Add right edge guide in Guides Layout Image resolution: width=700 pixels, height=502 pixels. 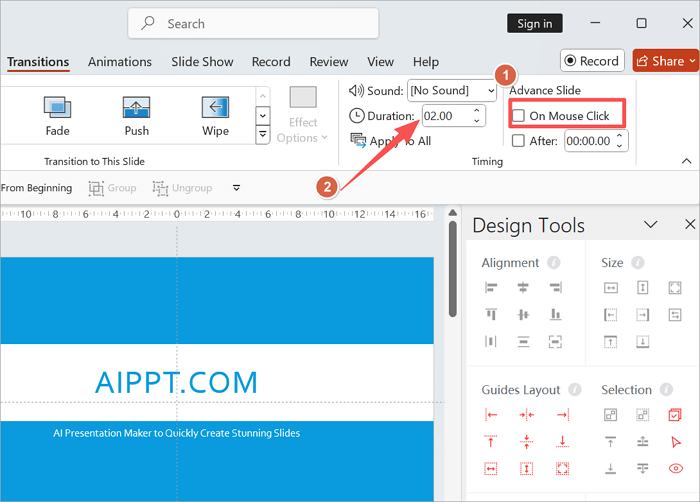click(562, 415)
